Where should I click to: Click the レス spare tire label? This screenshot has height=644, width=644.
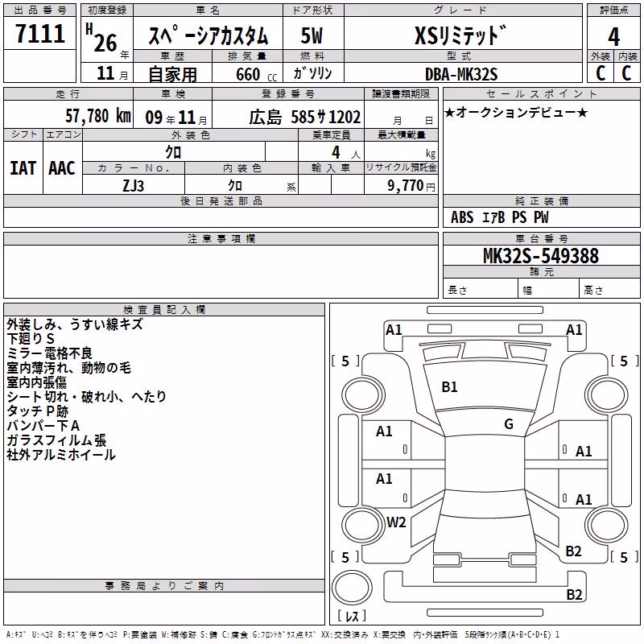(352, 616)
